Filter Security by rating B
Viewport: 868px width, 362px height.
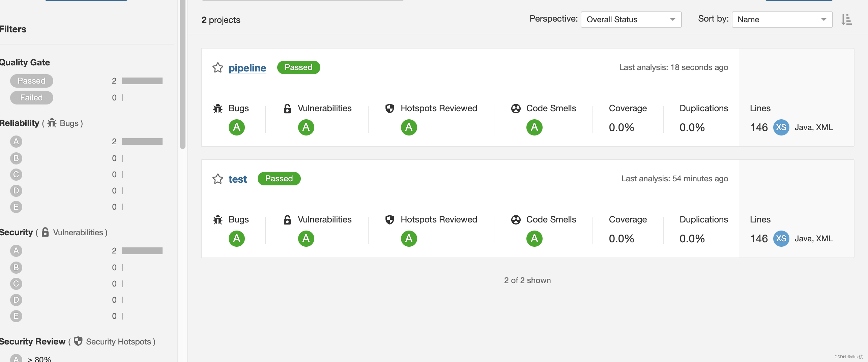click(16, 268)
